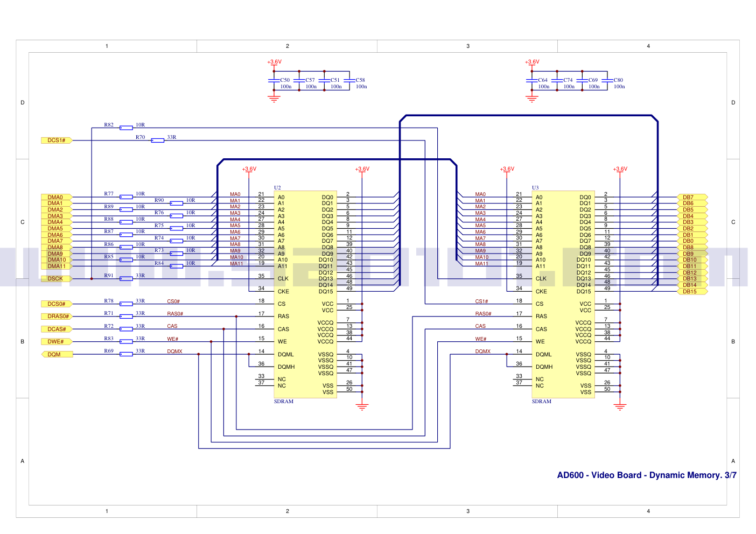Select the DWE# port
Viewport: 756px width, 534px height.
pyautogui.click(x=57, y=342)
